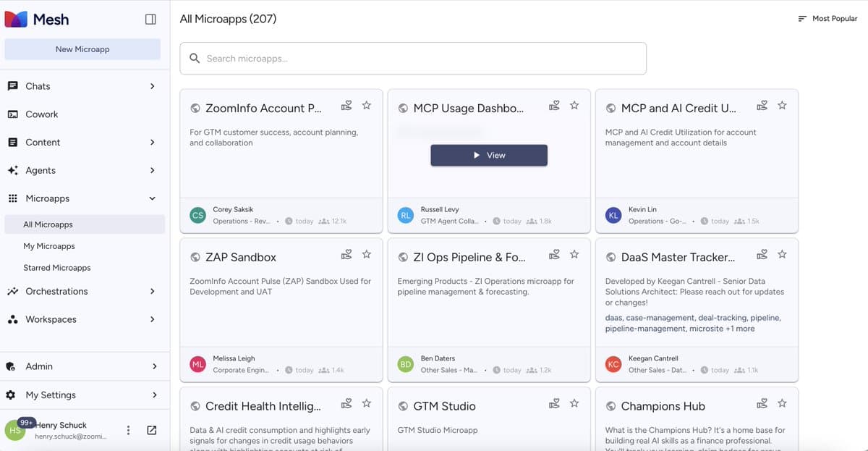Click Russell Levy's RL avatar

(x=405, y=215)
